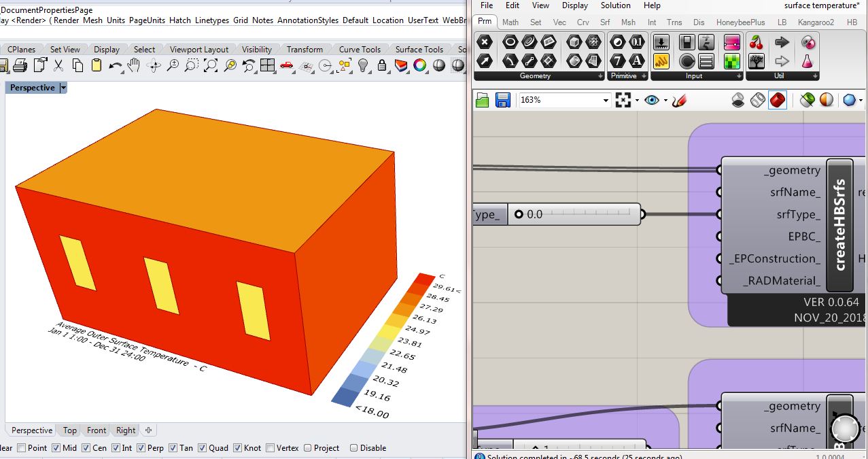Open a Grasshopper file with folder icon
868x459 pixels.
[x=483, y=101]
